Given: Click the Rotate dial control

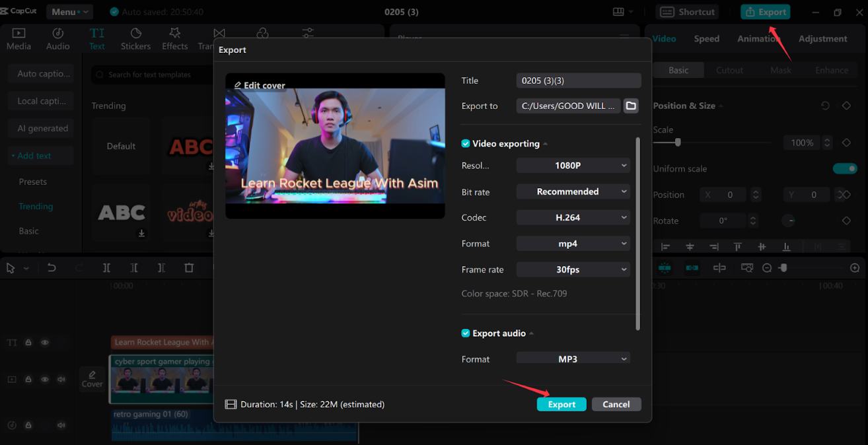Looking at the screenshot, I should pos(789,221).
